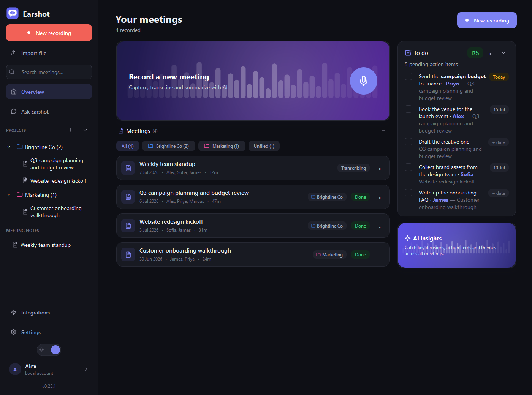Screen dimensions: 532x395
Task: Open kebab menu for Customer onboarding walkthrough row
Action: 380,255
